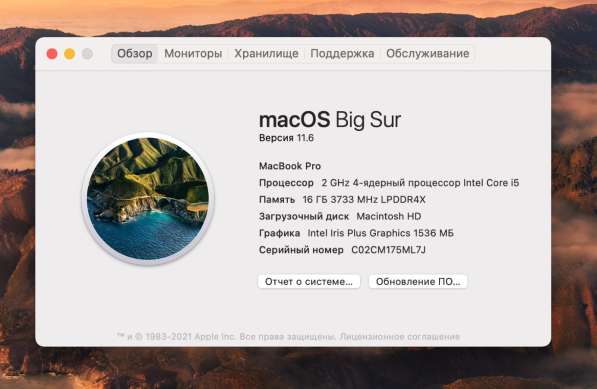Click the macOS Big Sur heading
597x389 pixels.
(x=330, y=120)
